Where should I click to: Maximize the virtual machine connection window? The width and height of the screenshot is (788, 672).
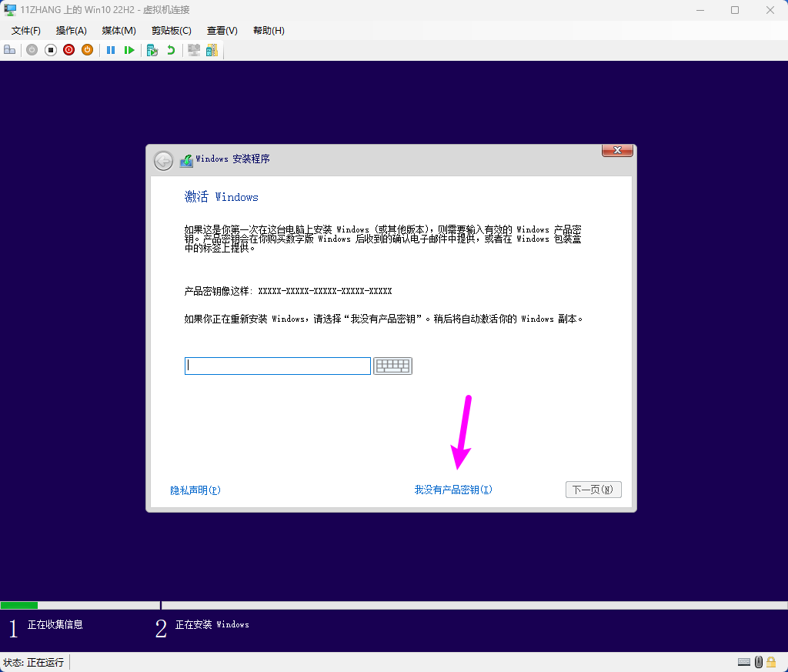[x=735, y=10]
